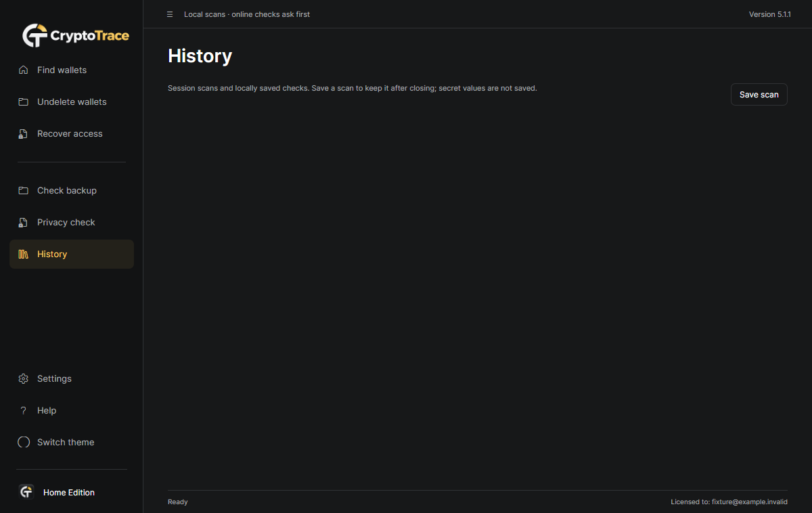
Task: Click the 'Session scans and locally saved checks' description
Action: coord(352,88)
